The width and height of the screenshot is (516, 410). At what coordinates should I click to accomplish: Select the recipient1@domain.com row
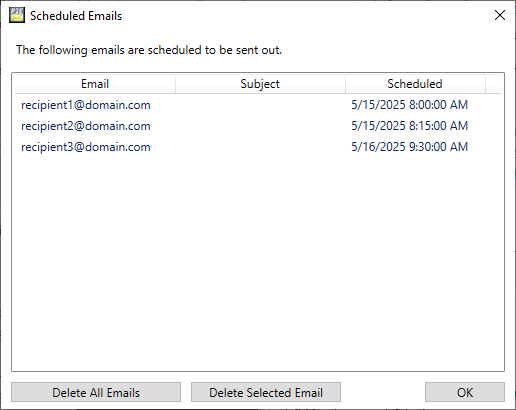[258, 105]
